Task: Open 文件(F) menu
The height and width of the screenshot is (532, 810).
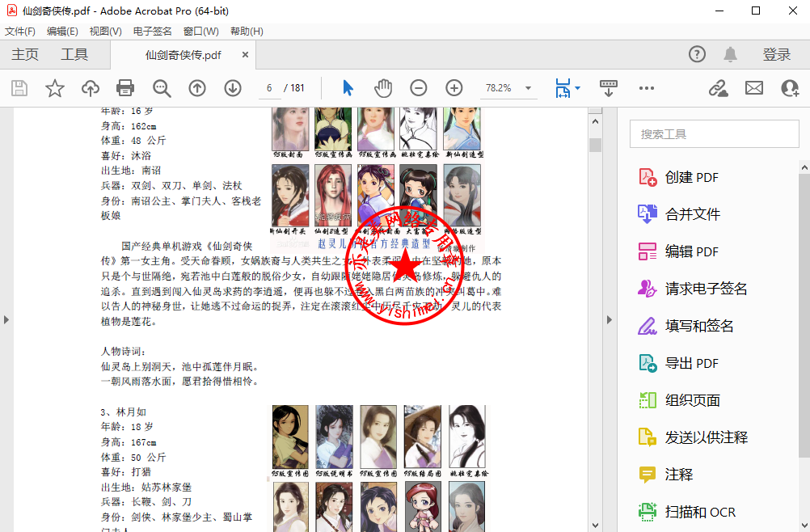Action: tap(20, 32)
